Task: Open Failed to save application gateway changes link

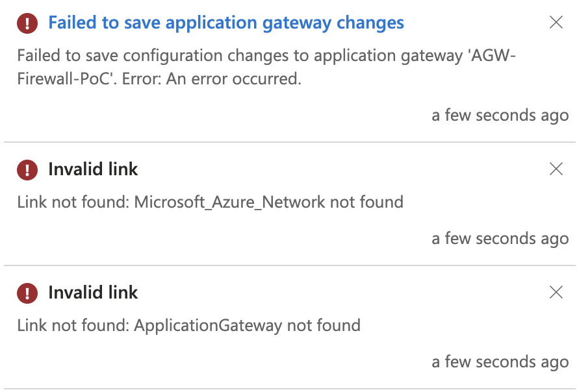Action: click(x=225, y=23)
